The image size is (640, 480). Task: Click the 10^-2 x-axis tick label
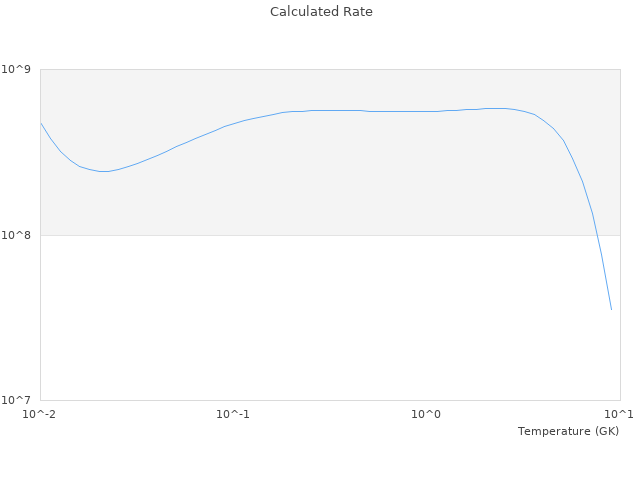[39, 414]
